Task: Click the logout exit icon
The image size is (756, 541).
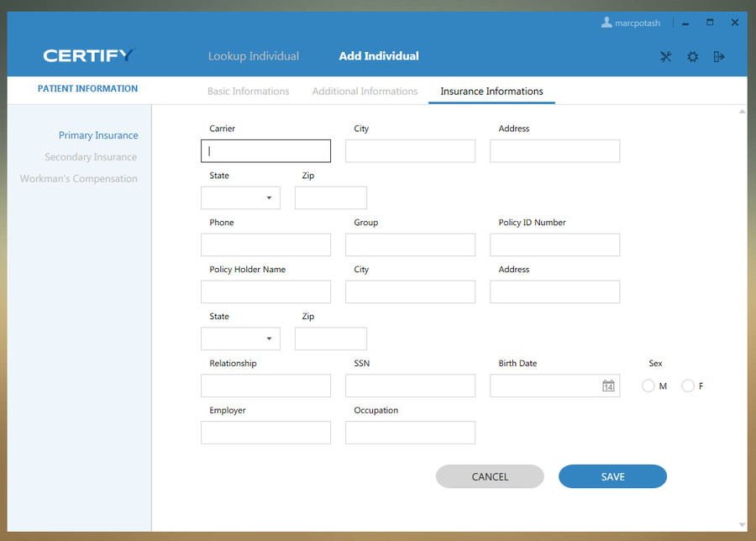Action: 719,57
